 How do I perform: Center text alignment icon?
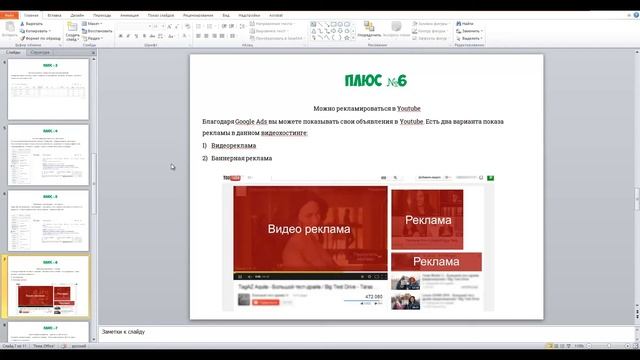click(206, 36)
